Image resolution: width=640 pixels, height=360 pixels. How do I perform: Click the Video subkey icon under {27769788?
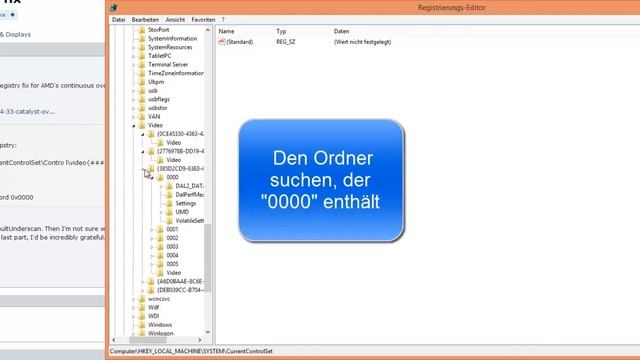160,160
